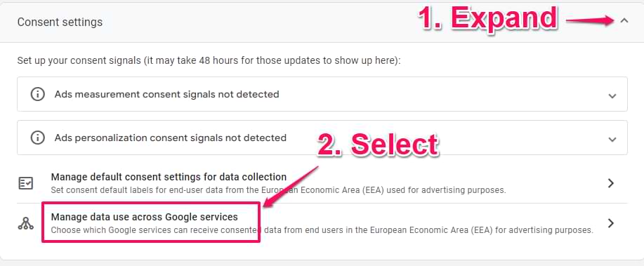Click Ads measurement consent signals not detected text
Image resolution: width=644 pixels, height=266 pixels.
(x=166, y=95)
